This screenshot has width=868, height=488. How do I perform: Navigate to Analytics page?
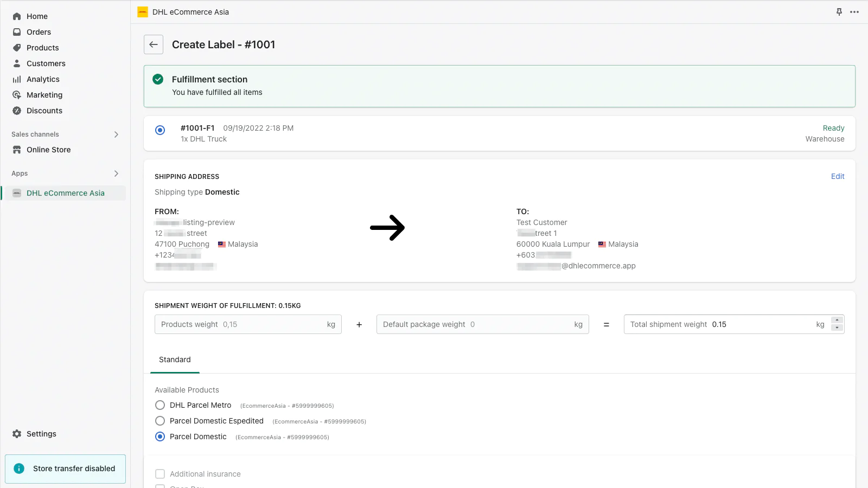click(43, 79)
